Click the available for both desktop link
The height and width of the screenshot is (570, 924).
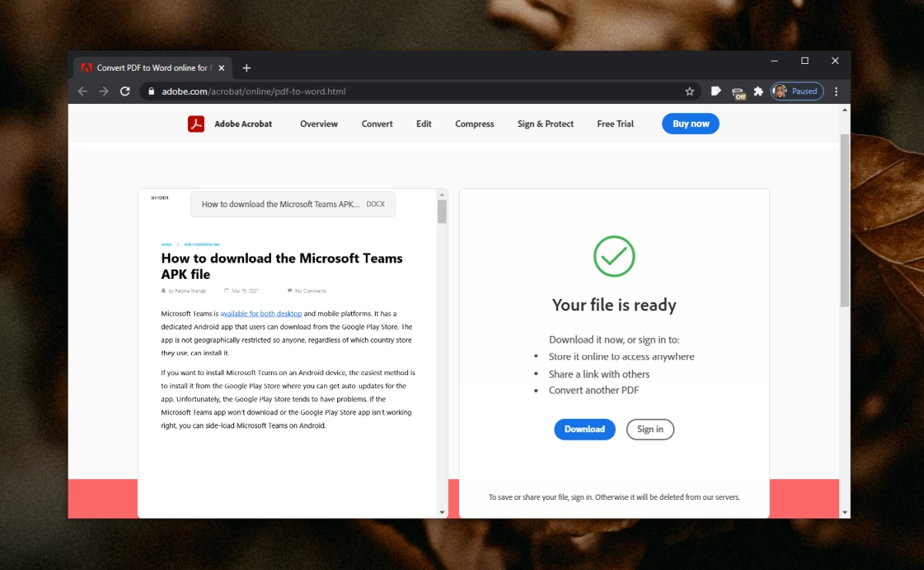click(x=261, y=313)
